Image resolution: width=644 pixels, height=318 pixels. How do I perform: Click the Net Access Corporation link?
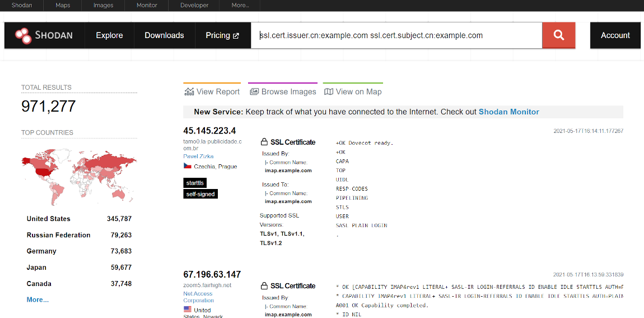click(198, 297)
